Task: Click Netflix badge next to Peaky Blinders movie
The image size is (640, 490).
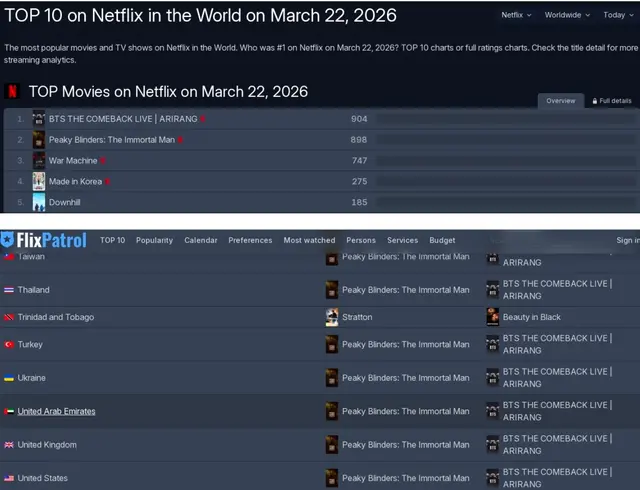Action: pos(180,140)
